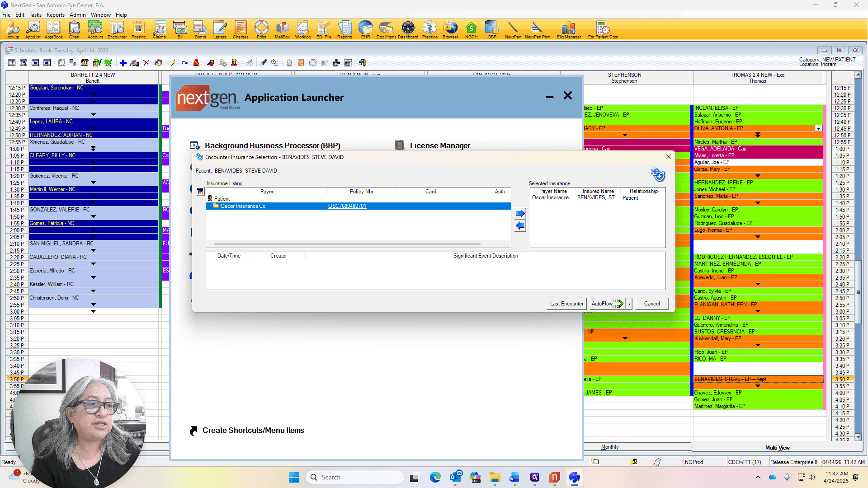Switch to the Monthly tab

point(610,447)
